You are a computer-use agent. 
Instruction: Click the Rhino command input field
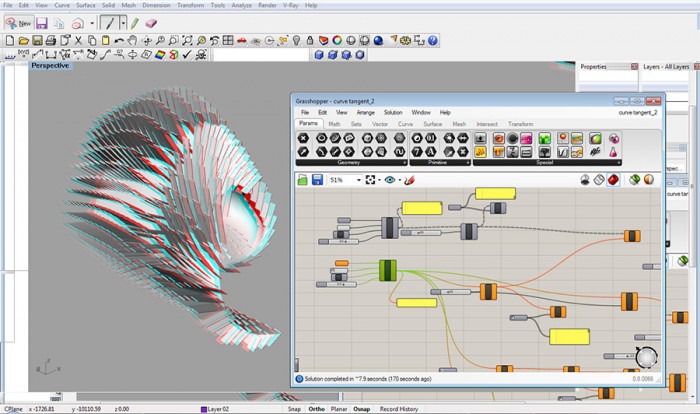click(260, 55)
